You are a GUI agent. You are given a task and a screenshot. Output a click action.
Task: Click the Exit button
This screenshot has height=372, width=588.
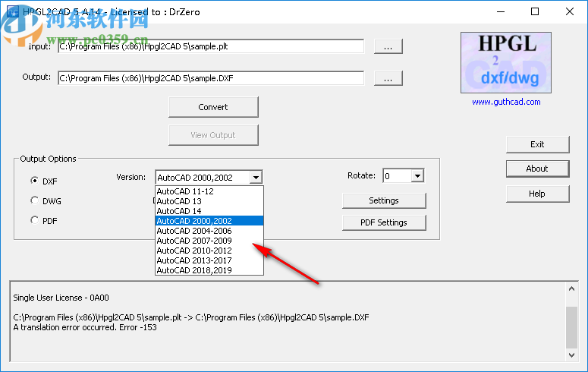point(537,144)
